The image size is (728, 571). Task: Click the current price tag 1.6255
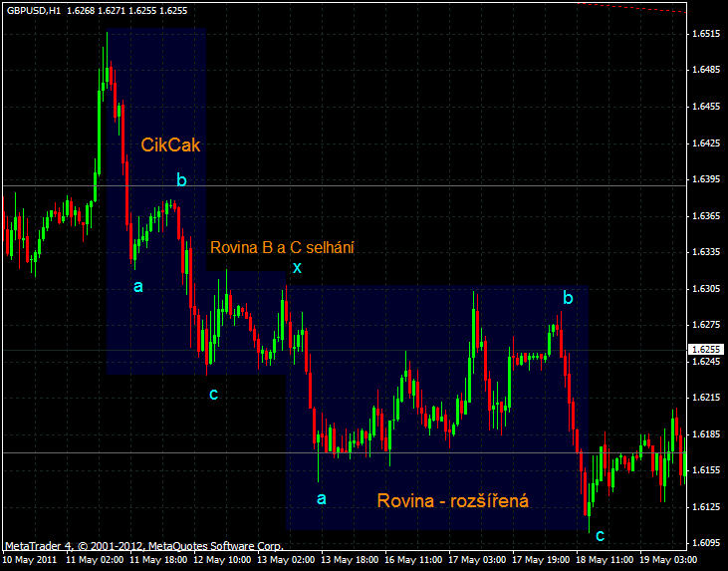pos(707,350)
